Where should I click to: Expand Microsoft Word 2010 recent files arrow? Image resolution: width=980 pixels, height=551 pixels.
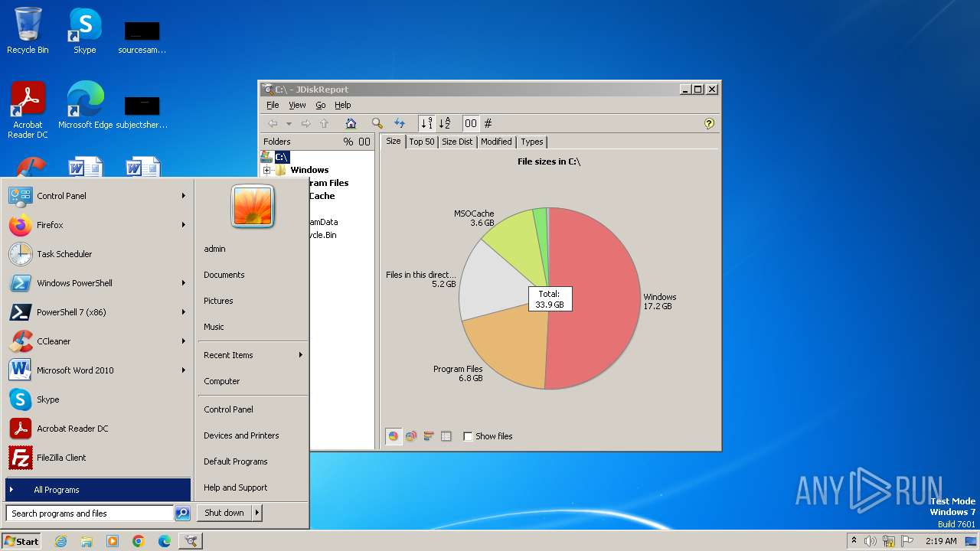coord(184,370)
